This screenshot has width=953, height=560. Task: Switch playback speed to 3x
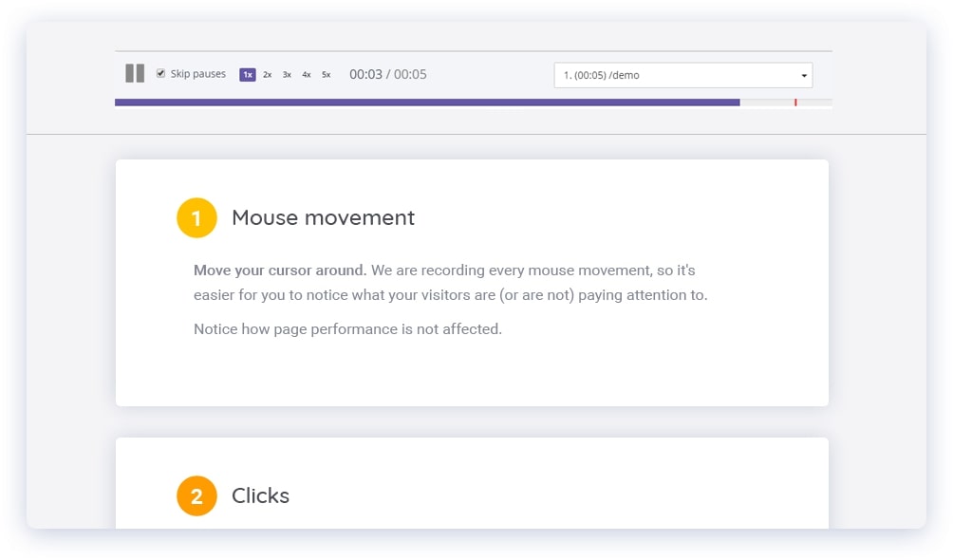click(x=287, y=75)
